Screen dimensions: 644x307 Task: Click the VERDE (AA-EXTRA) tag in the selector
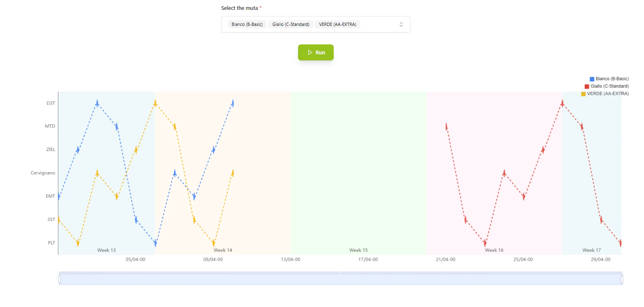(337, 24)
